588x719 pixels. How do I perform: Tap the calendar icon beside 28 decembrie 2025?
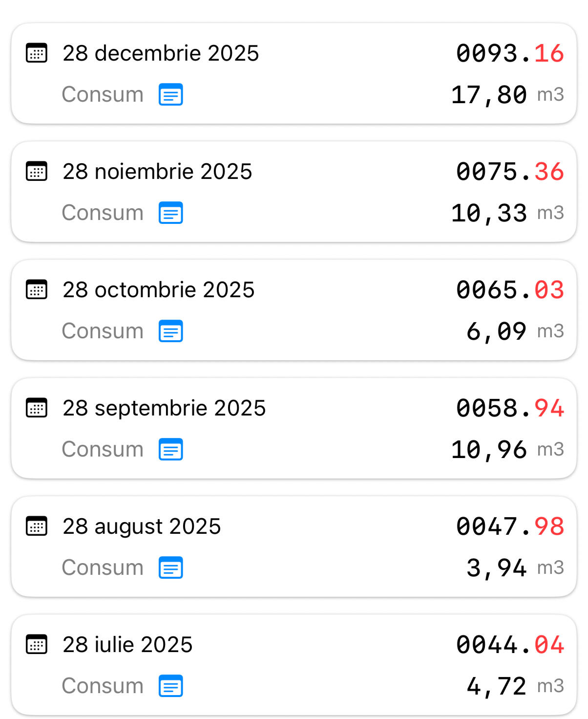point(37,53)
